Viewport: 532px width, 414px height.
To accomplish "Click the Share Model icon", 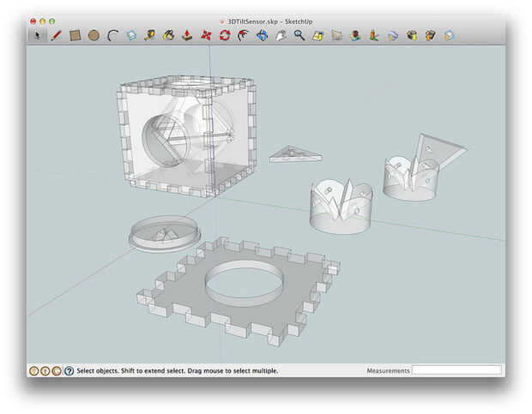I will coord(430,35).
